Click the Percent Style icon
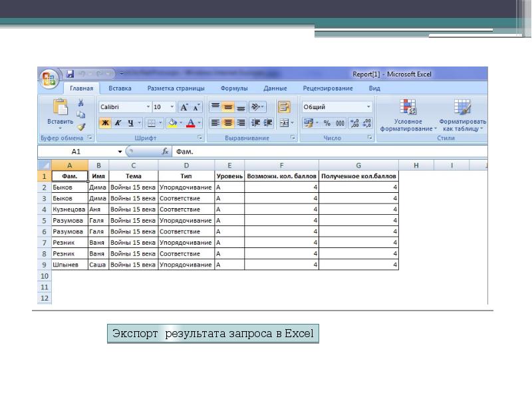The image size is (532, 399). click(327, 123)
